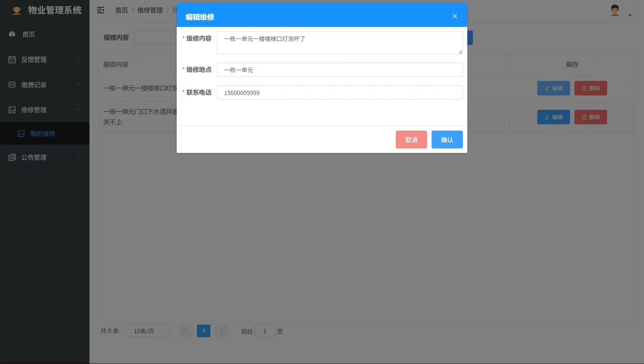Click the 公告管理 document icon
Screen dimensions: 644x364
pos(12,157)
